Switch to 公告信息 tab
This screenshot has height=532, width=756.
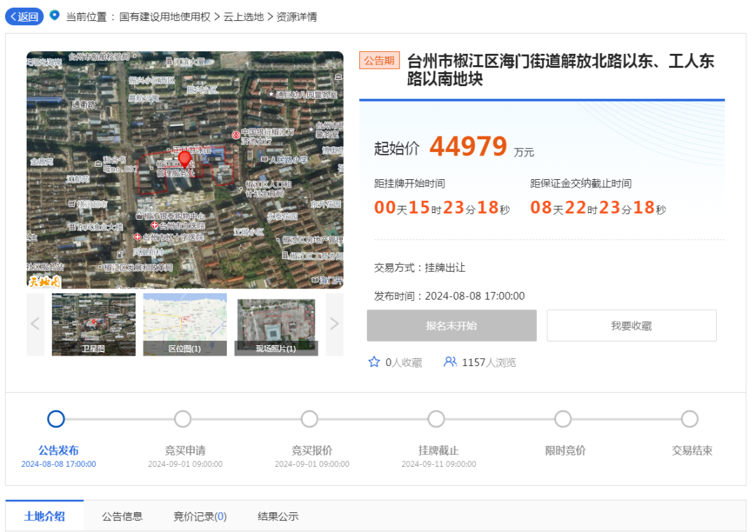[122, 517]
